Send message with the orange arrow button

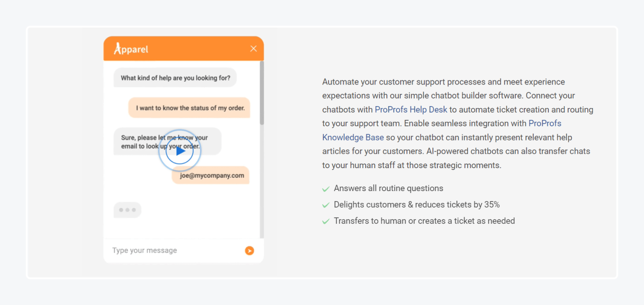(x=249, y=250)
